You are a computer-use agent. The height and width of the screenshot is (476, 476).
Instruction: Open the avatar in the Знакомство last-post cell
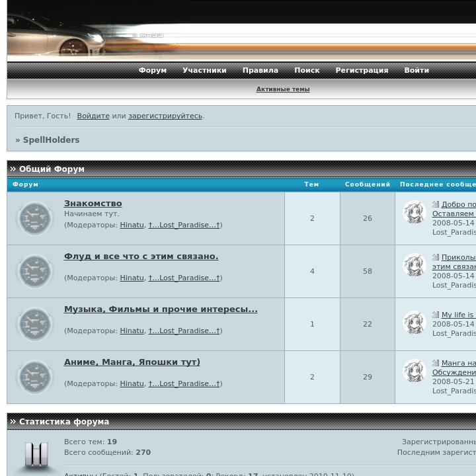pos(415,212)
